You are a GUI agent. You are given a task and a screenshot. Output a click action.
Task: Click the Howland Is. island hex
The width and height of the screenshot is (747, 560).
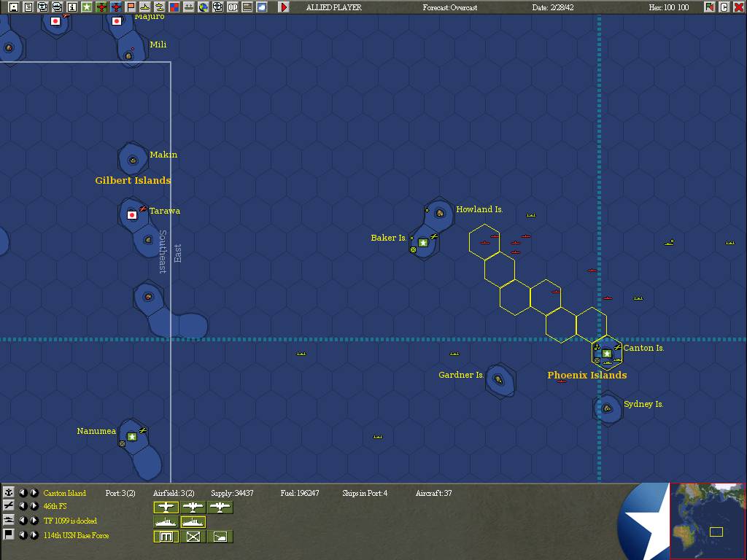point(440,214)
